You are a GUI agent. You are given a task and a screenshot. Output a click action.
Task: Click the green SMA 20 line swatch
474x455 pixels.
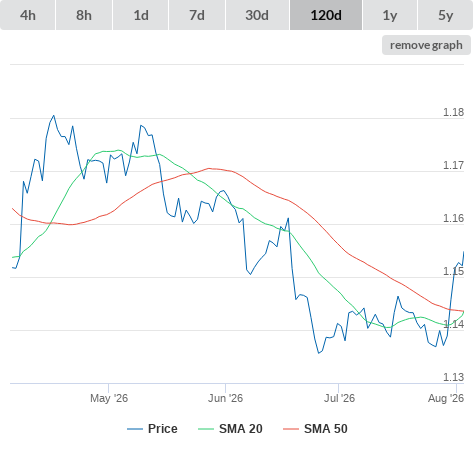[206, 429]
